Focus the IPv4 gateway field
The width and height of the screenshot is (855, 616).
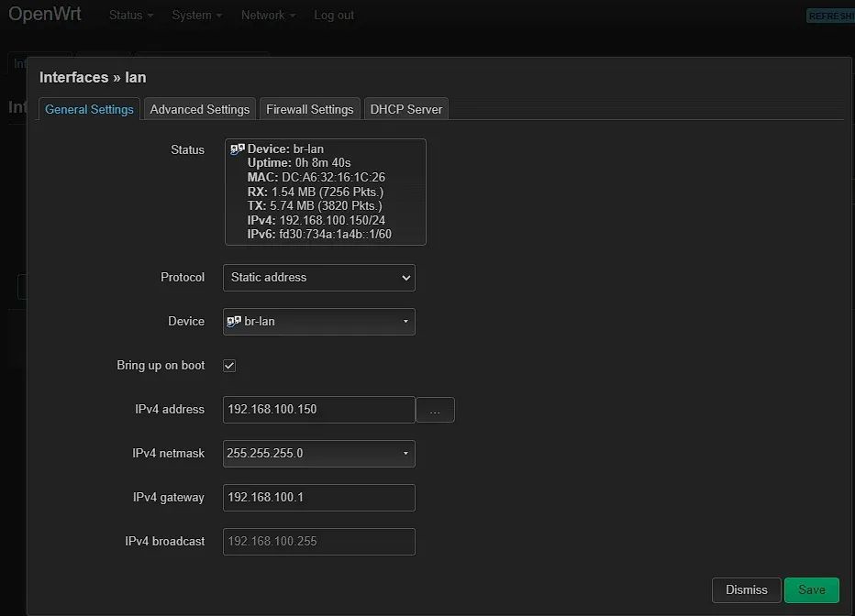click(318, 498)
